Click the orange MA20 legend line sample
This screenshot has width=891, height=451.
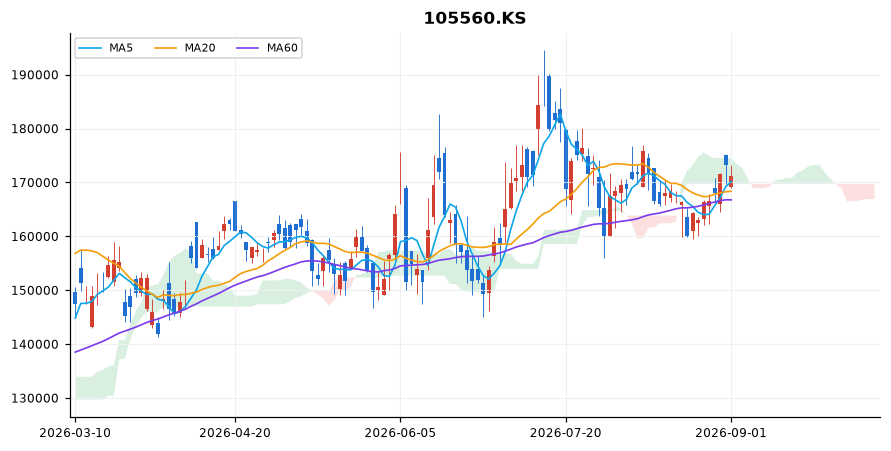(166, 48)
